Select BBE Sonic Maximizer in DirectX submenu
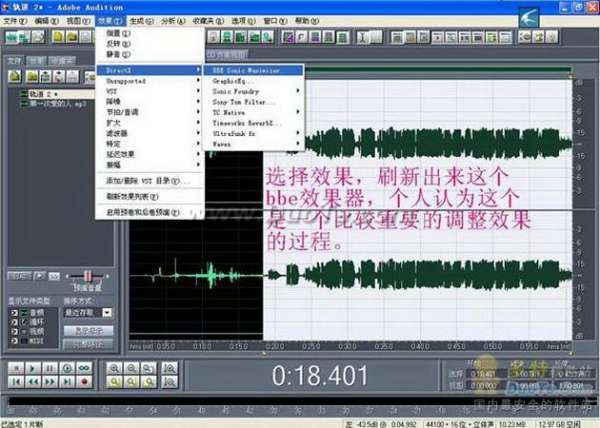The width and height of the screenshot is (600, 428). coord(253,70)
